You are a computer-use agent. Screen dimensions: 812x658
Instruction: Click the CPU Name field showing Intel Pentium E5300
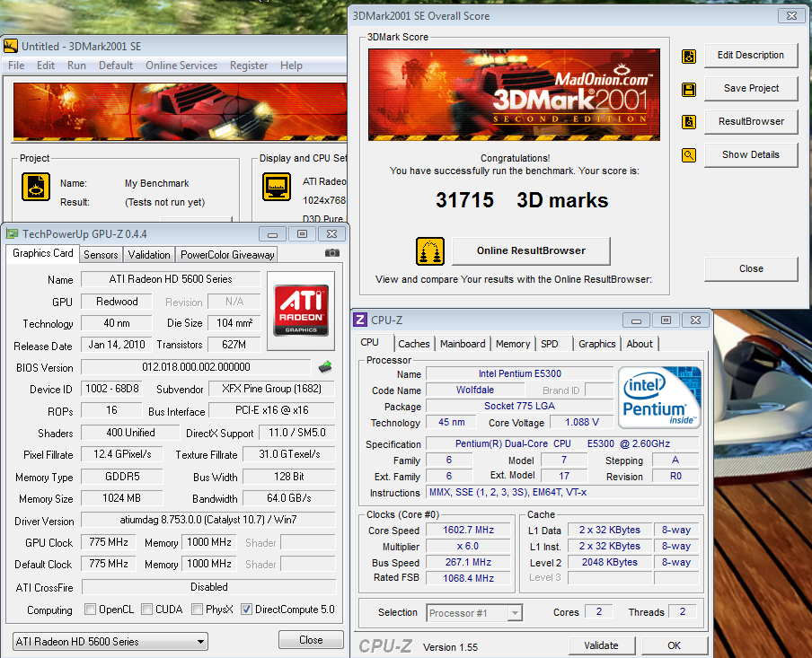tap(519, 373)
